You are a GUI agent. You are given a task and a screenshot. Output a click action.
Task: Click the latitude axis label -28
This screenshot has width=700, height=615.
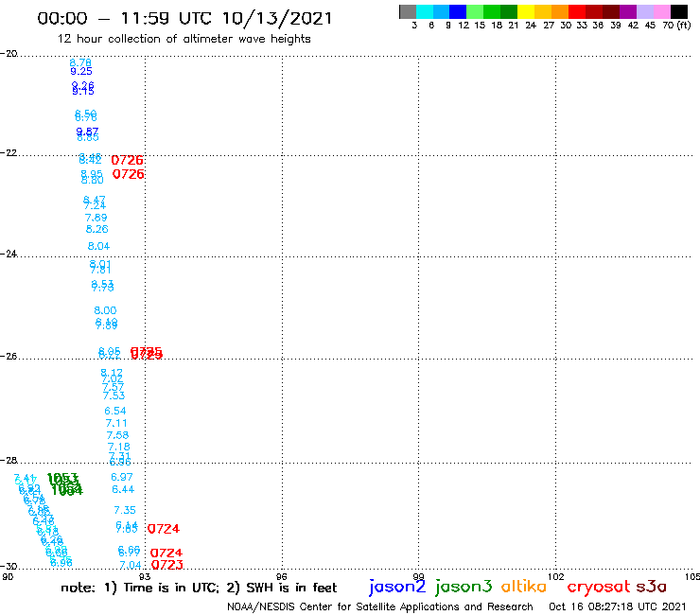(9, 460)
